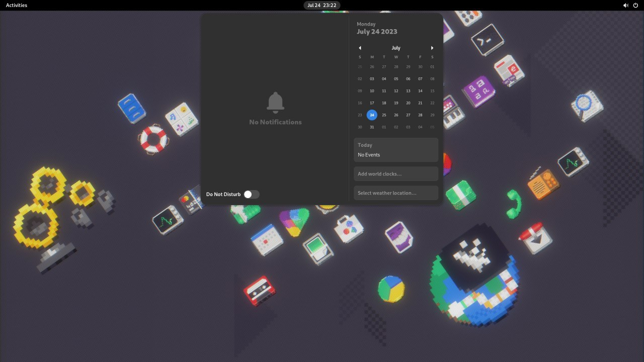Select July 03 in calendar

point(372,79)
